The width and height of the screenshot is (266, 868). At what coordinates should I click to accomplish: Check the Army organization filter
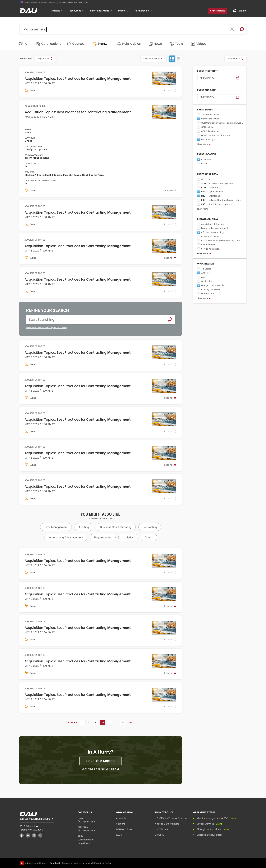pos(199,277)
